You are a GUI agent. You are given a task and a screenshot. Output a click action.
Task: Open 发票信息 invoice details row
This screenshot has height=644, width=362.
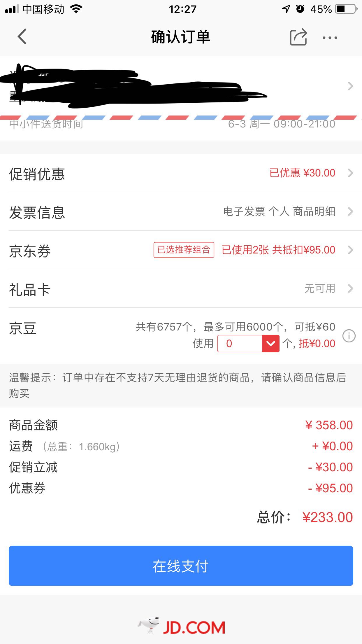[181, 211]
